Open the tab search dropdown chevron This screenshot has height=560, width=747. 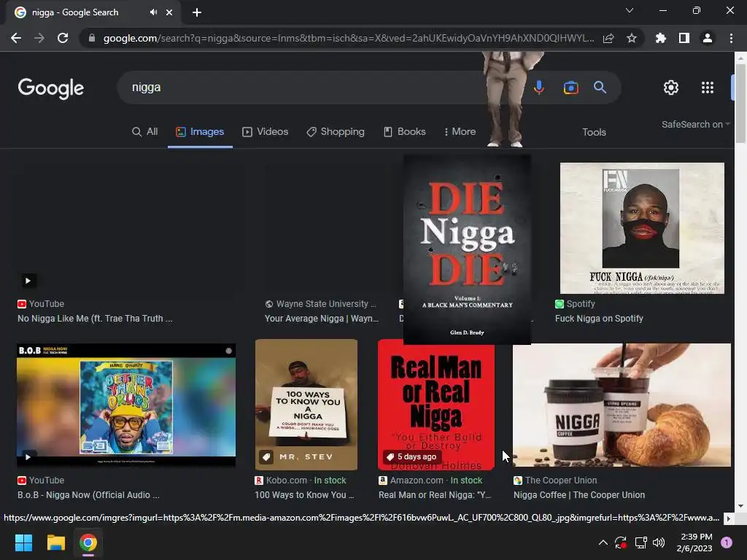[x=630, y=10]
